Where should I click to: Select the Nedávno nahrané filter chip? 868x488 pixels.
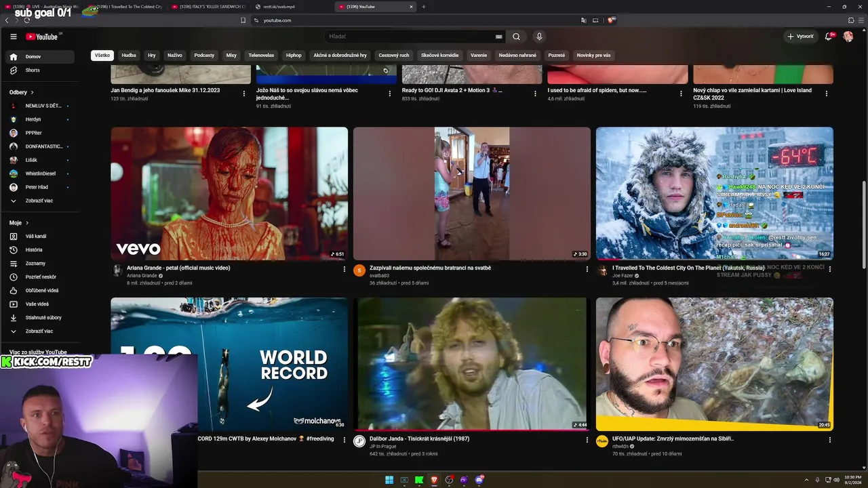[x=517, y=56]
